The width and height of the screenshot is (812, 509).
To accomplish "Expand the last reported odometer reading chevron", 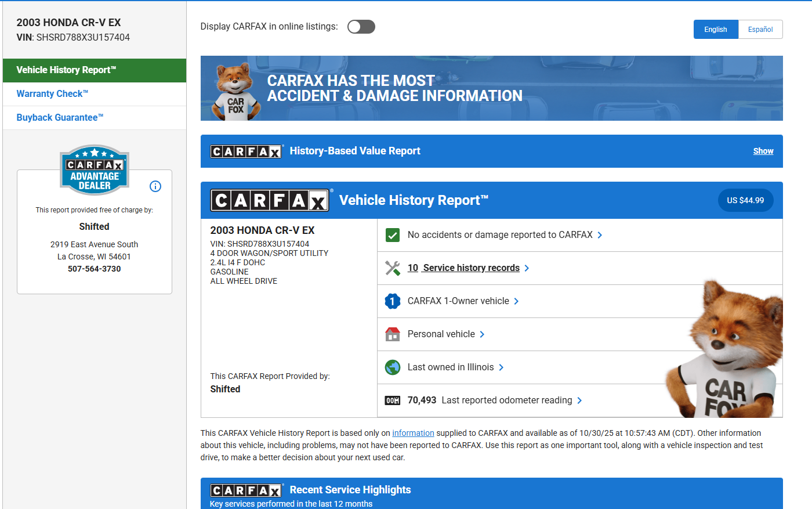I will click(x=579, y=400).
